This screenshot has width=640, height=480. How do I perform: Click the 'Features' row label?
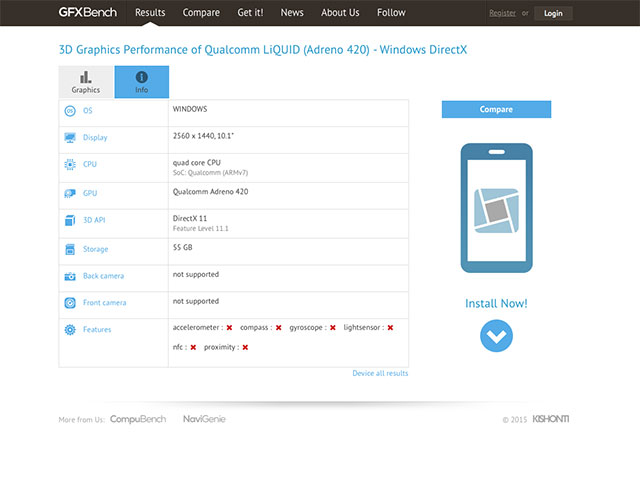pos(97,330)
